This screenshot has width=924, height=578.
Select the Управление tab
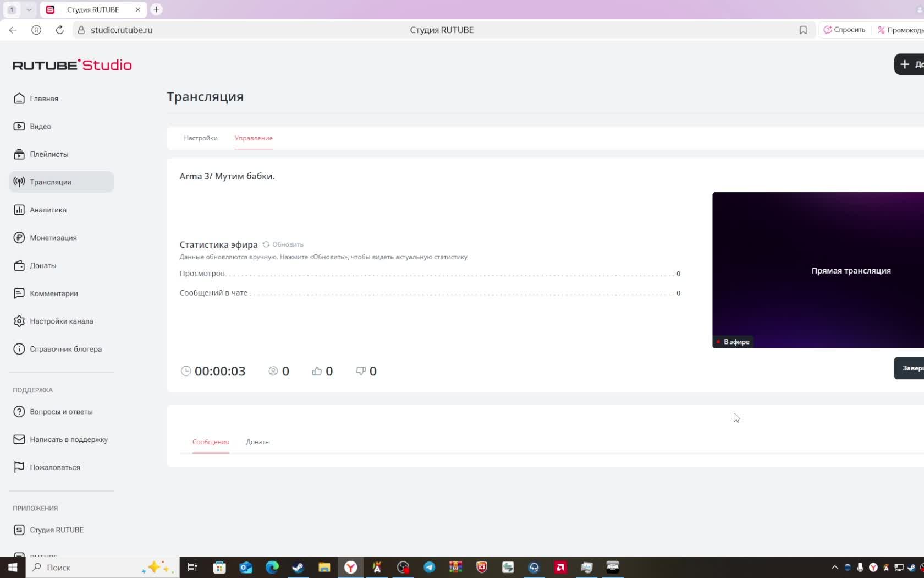(x=254, y=138)
